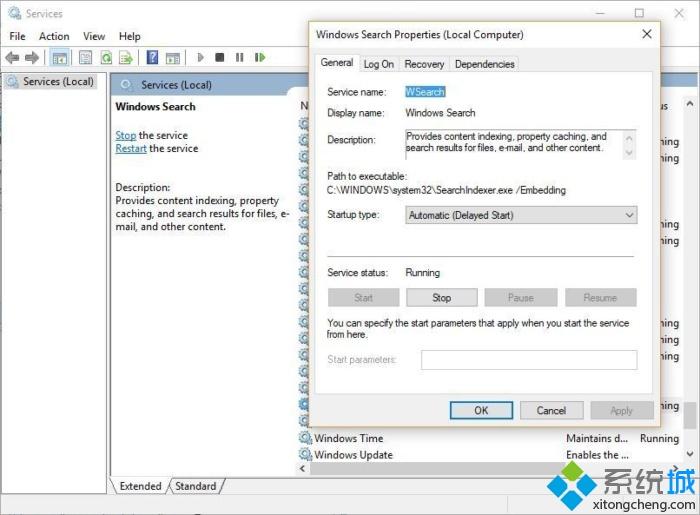
Task: Click description box scroll down arrow
Action: (x=629, y=153)
